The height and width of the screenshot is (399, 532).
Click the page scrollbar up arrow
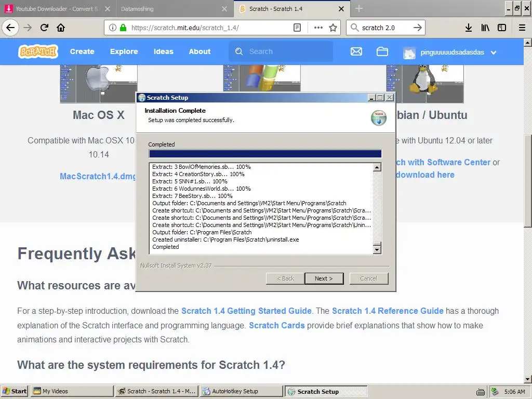(528, 43)
